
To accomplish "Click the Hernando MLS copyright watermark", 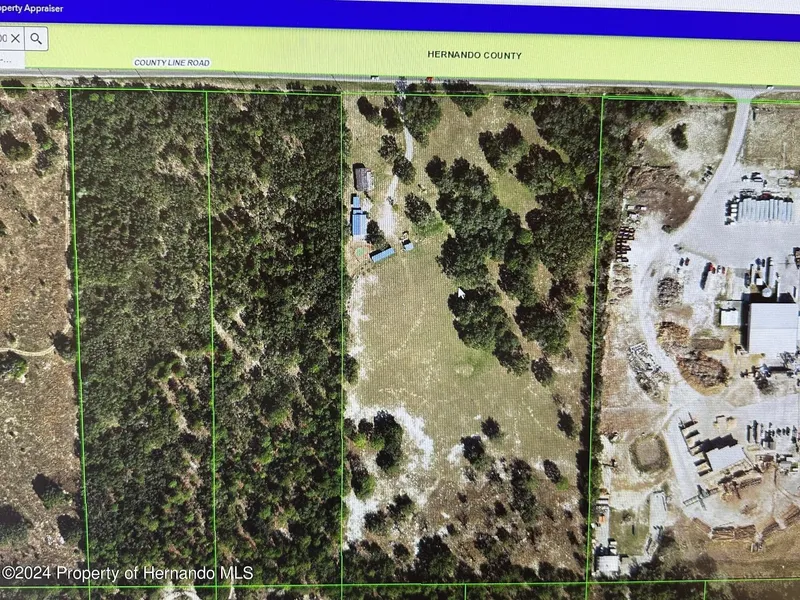I will pyautogui.click(x=127, y=573).
